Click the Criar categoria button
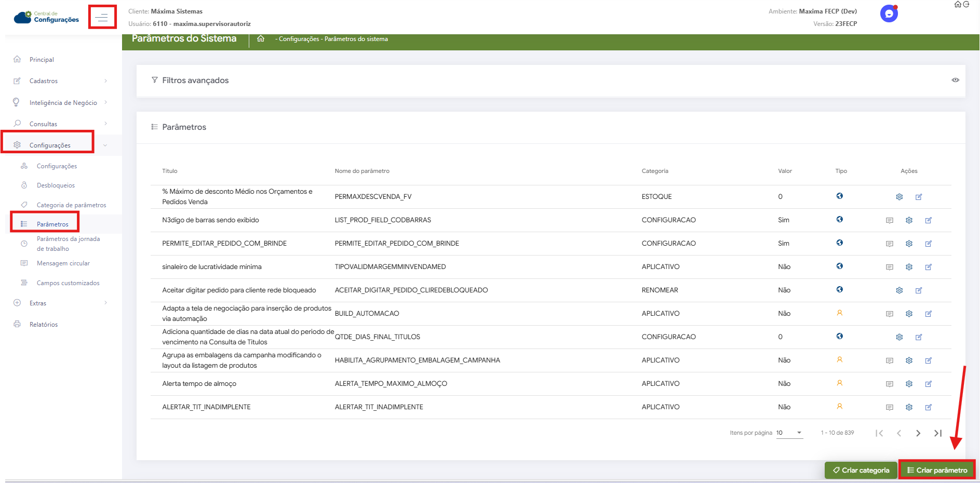 coord(861,470)
